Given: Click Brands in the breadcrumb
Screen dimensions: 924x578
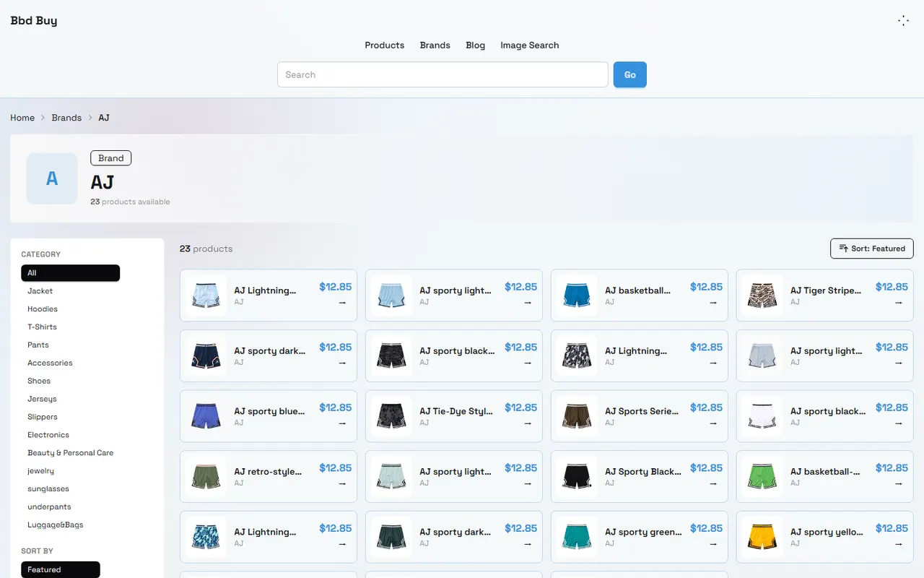Looking at the screenshot, I should tap(66, 118).
